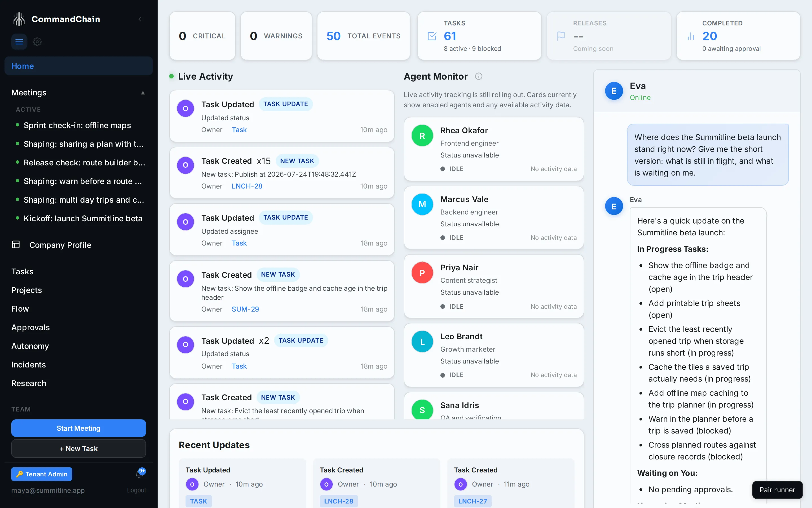812x508 pixels.
Task: Click the Task link on the 10m ago update
Action: coord(239,129)
